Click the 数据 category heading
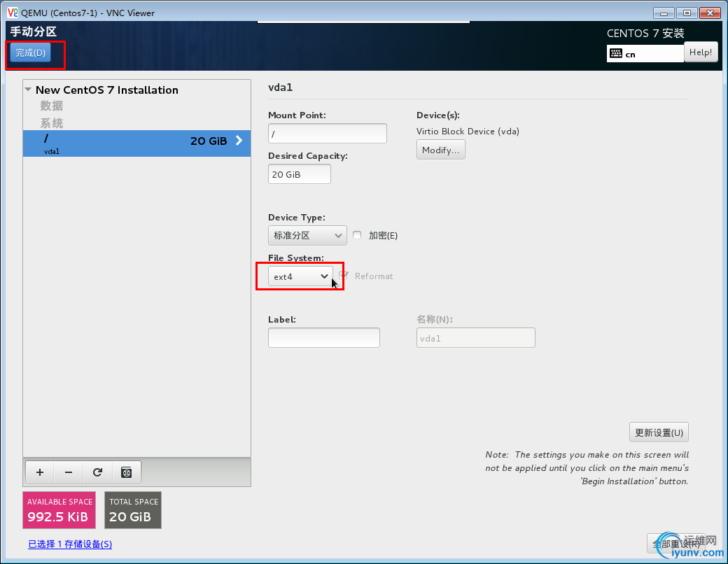This screenshot has height=564, width=728. tap(52, 106)
